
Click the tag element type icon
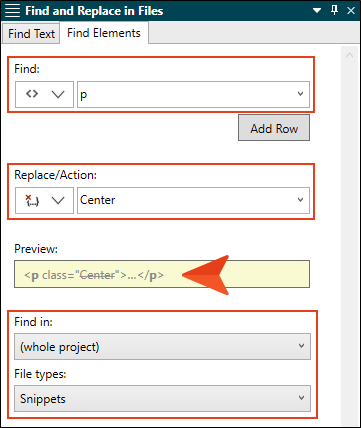(32, 94)
